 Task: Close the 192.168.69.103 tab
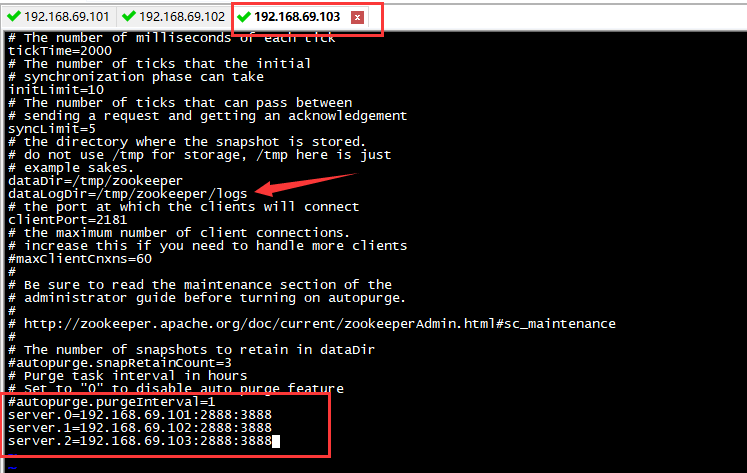[357, 18]
